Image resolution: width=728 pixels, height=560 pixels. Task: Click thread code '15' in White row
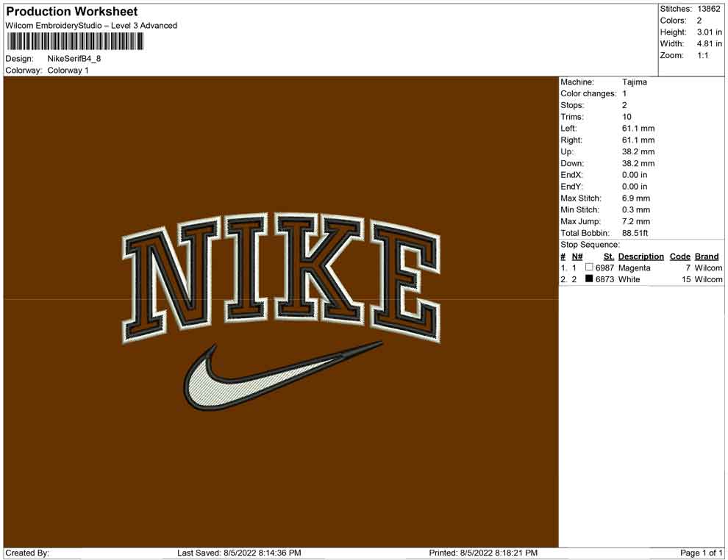(686, 279)
